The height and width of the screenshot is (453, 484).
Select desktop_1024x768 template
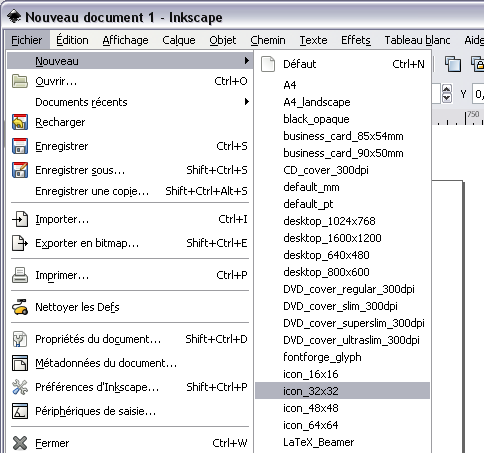342,221
